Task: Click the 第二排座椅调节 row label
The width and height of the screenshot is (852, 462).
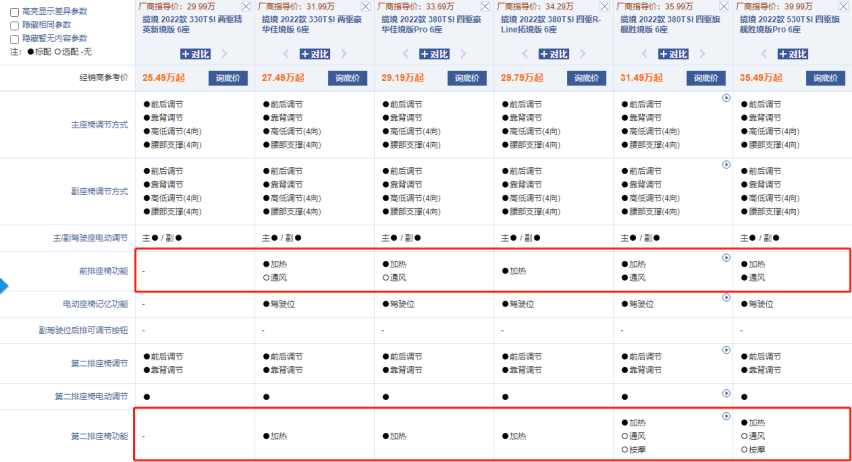Action: pyautogui.click(x=99, y=364)
